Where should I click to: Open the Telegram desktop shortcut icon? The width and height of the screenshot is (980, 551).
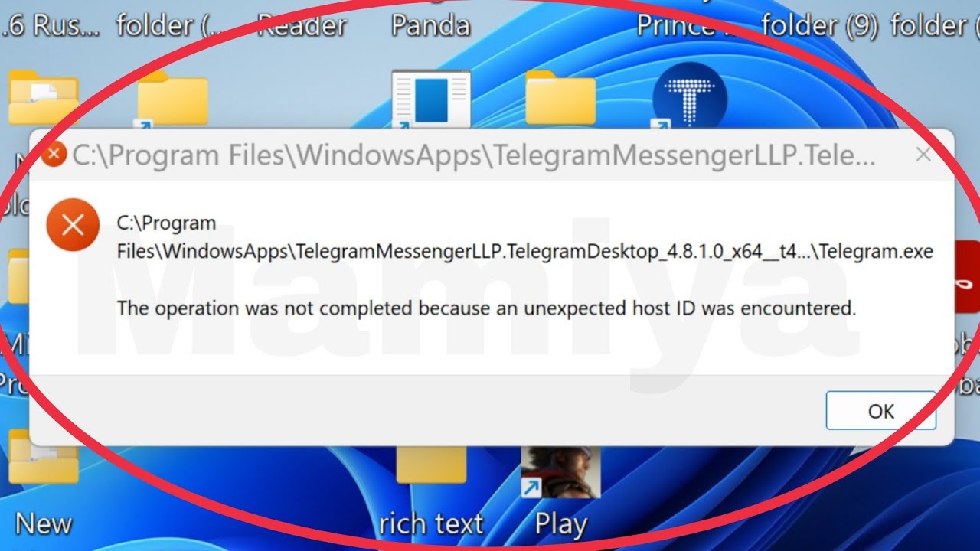coord(688,97)
